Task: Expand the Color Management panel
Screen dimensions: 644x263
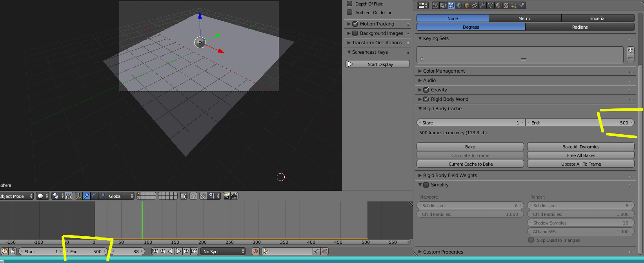Action: click(444, 71)
